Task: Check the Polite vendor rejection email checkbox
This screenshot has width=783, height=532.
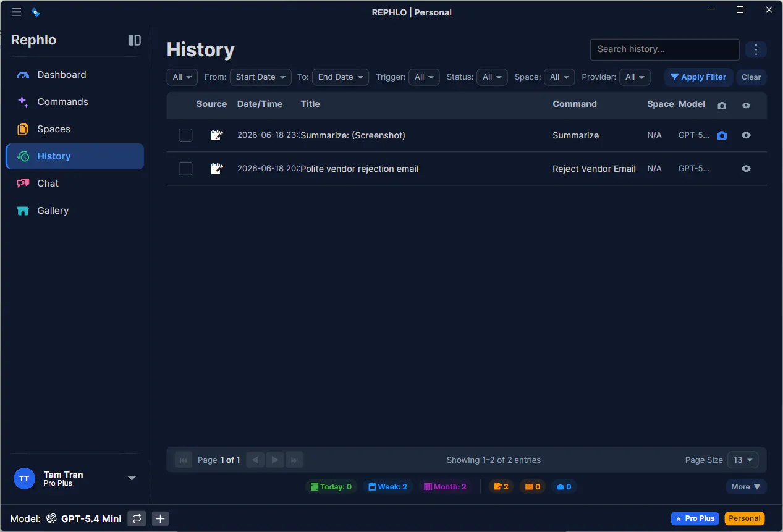Action: (x=185, y=169)
